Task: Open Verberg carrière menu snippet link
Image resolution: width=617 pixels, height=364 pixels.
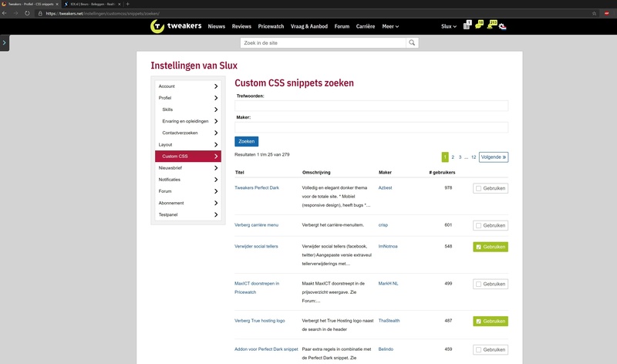Action: (x=256, y=225)
